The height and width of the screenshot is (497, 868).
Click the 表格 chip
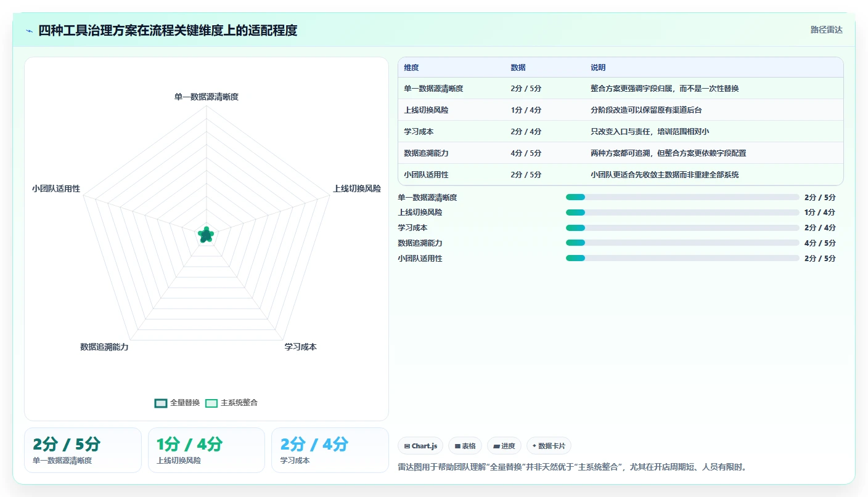[x=465, y=446]
